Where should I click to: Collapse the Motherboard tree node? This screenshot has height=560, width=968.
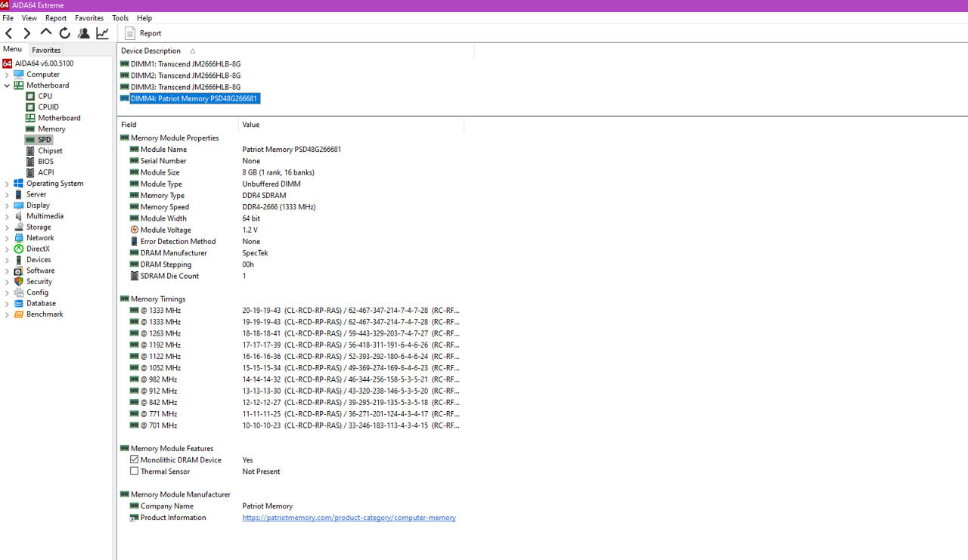tap(7, 85)
